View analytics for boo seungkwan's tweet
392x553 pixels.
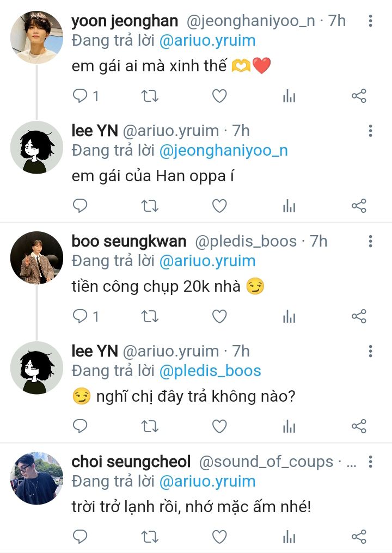289,316
